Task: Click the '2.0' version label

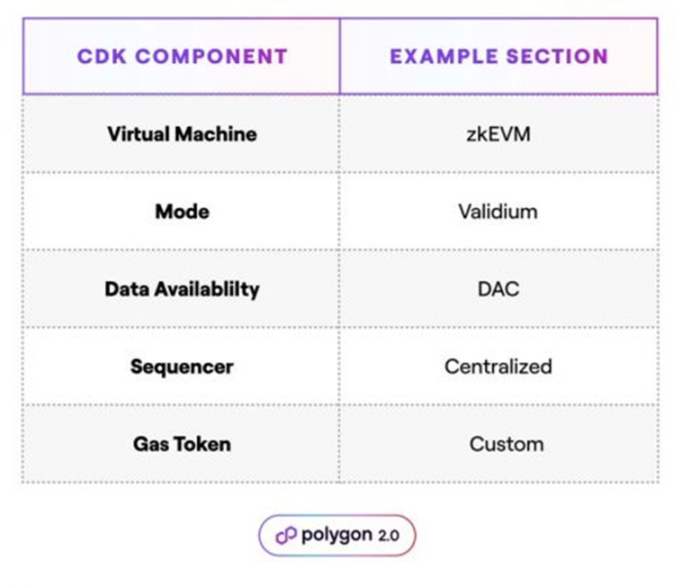Action: tap(388, 536)
